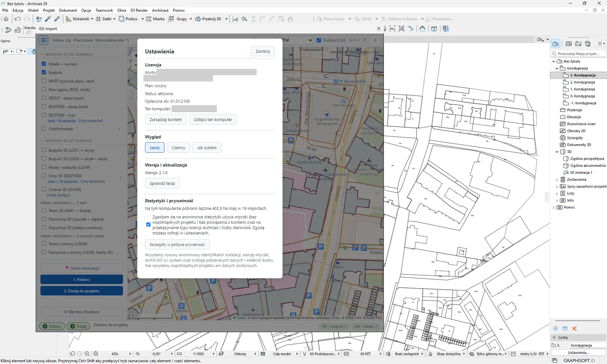Viewport: 607px width, 364px height.
Task: Select the Ciemny appearance theme
Action: (178, 147)
